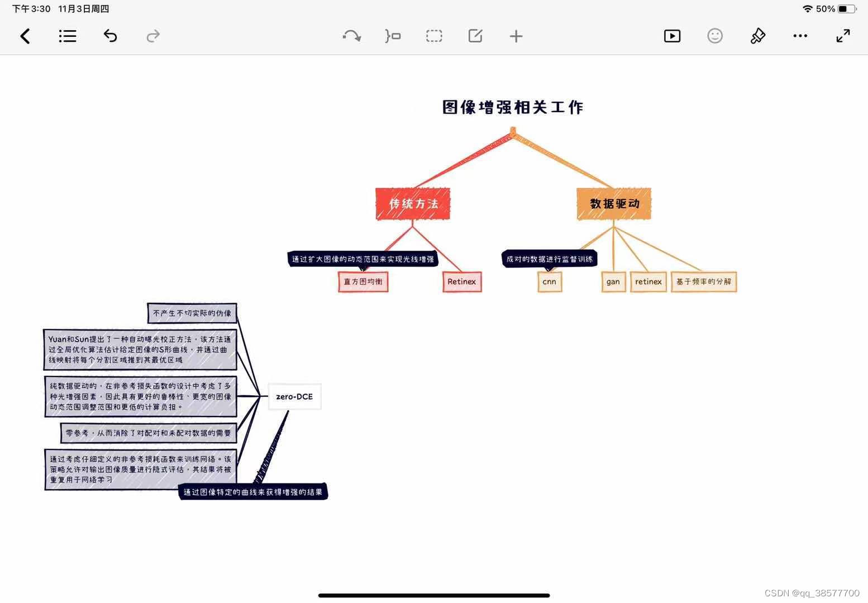Select the zero-DCE floating topic

pyautogui.click(x=294, y=396)
